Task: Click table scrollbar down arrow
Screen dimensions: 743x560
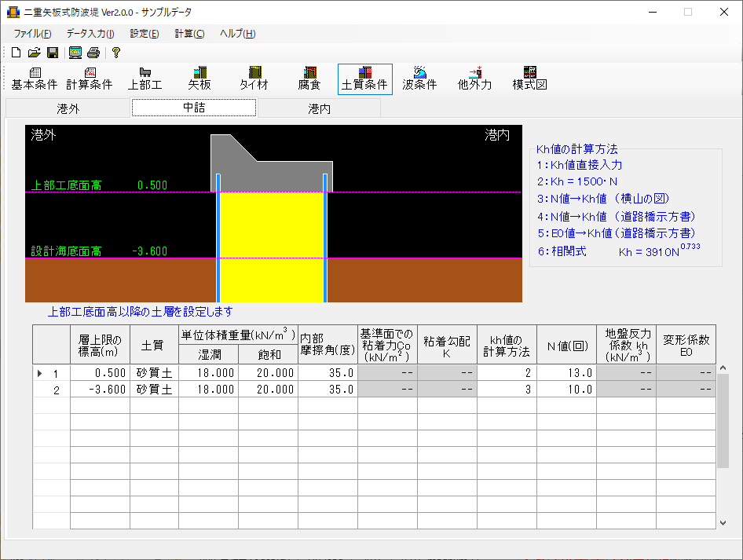Action: (723, 523)
